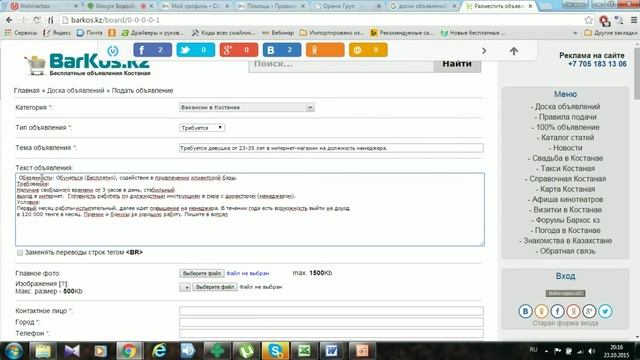Share via the yellow Moi Mir button
This screenshot has width=640, height=360.
point(368,50)
